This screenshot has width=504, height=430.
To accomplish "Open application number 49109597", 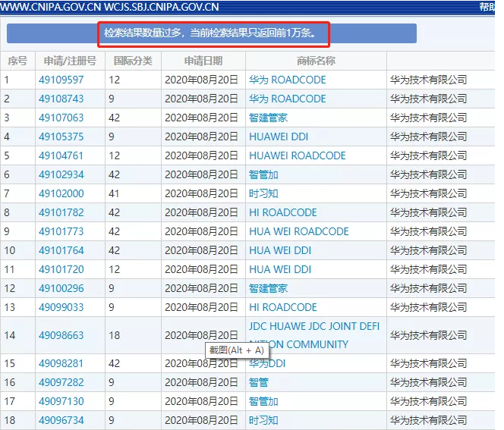I will (x=61, y=80).
